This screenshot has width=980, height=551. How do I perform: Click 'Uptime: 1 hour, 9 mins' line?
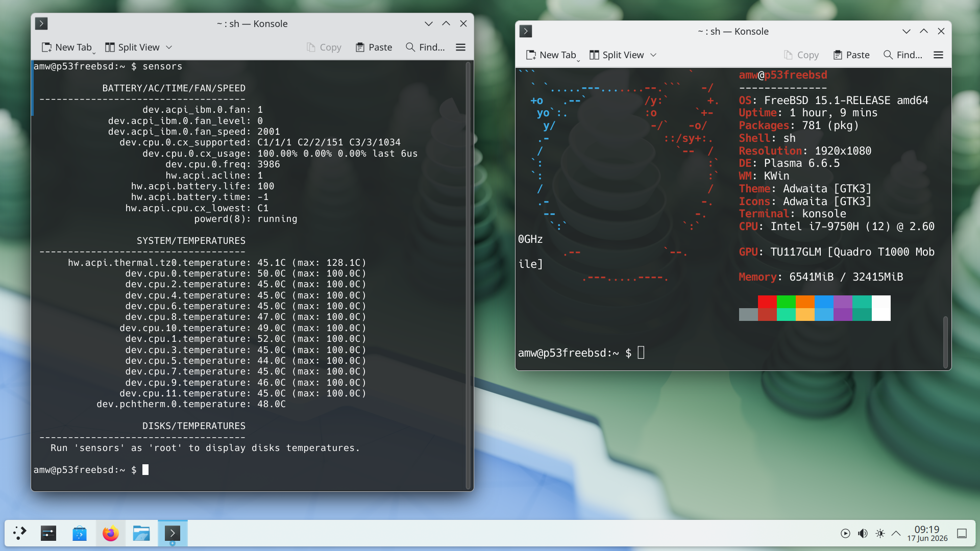point(808,113)
